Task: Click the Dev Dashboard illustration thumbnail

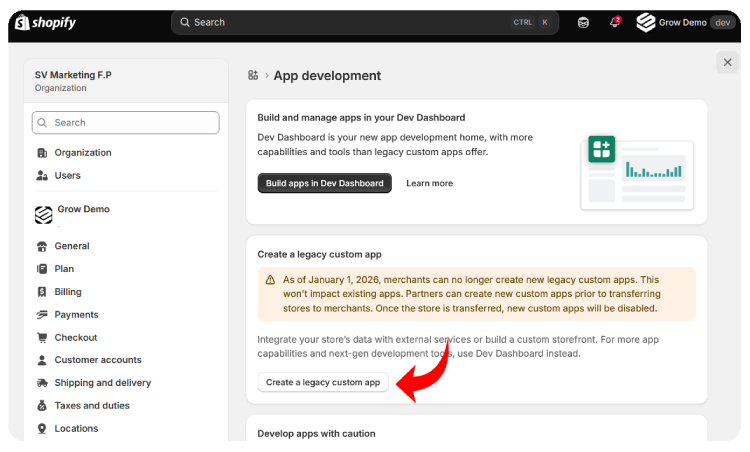Action: pyautogui.click(x=637, y=173)
